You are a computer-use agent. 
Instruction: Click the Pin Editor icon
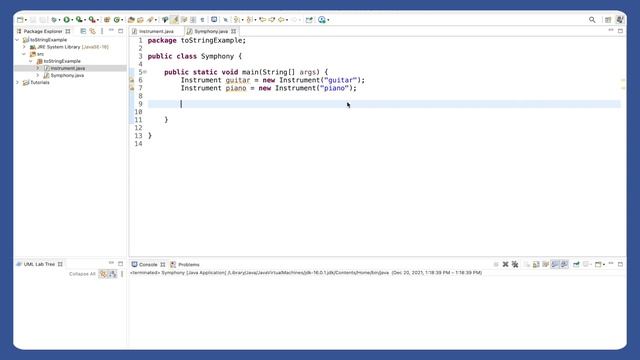(309, 20)
